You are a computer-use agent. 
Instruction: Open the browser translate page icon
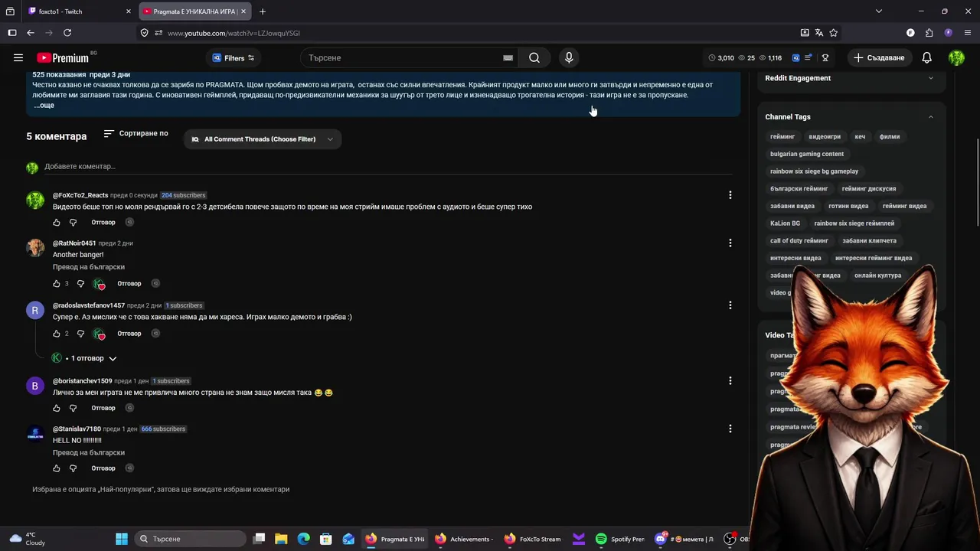[x=819, y=33]
